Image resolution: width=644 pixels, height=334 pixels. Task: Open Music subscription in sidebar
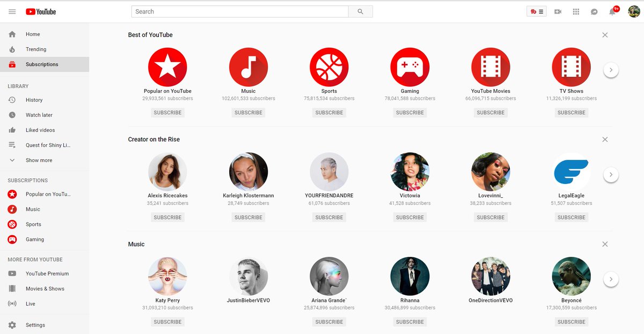click(x=45, y=209)
